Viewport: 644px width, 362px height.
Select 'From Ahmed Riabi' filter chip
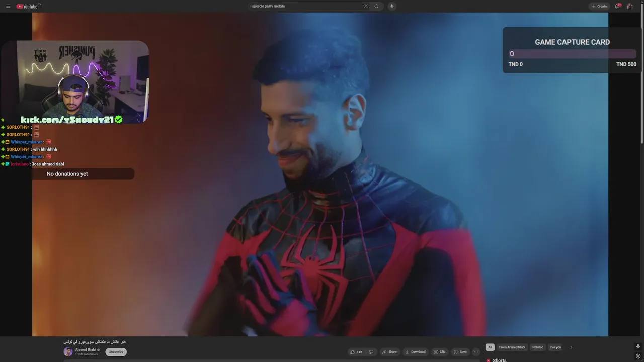point(512,347)
